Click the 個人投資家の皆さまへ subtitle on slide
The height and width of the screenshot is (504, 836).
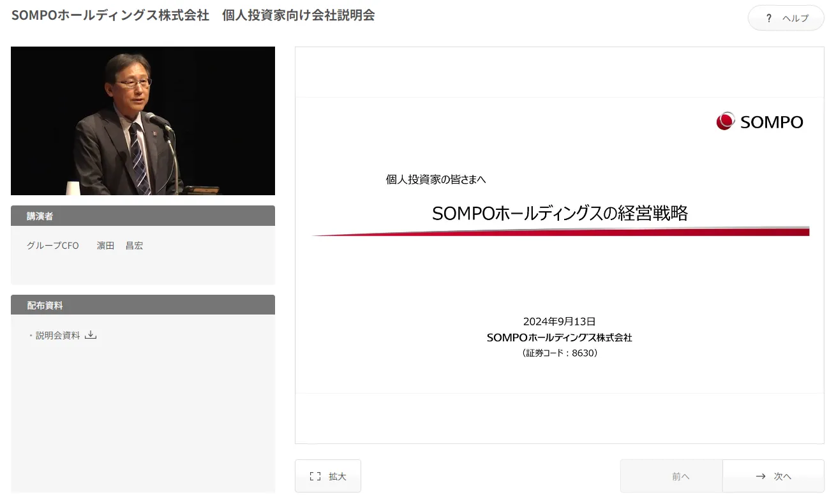point(436,180)
